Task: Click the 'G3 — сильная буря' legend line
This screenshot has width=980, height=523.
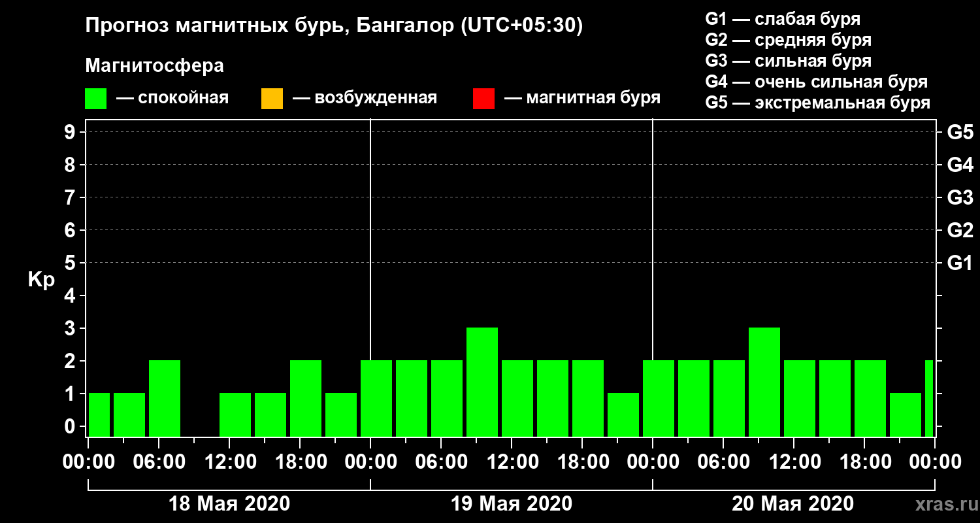Action: tap(789, 61)
